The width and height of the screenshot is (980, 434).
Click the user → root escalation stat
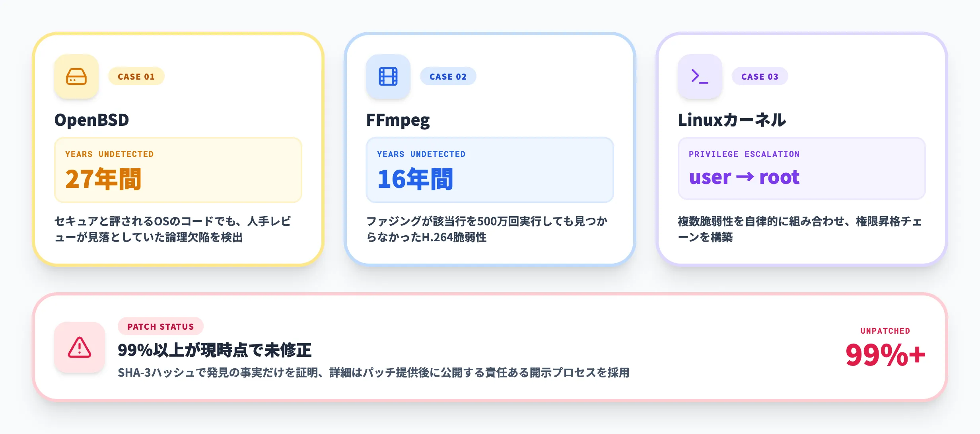[744, 177]
